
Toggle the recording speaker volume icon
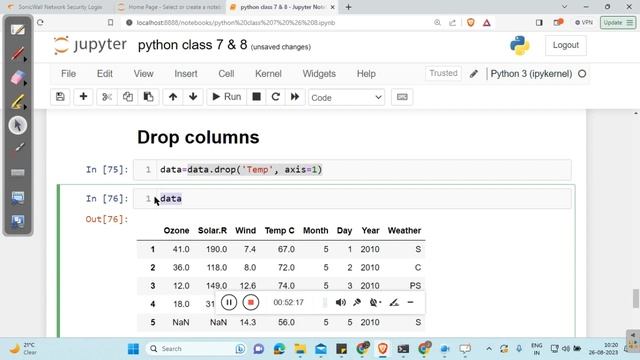point(340,302)
